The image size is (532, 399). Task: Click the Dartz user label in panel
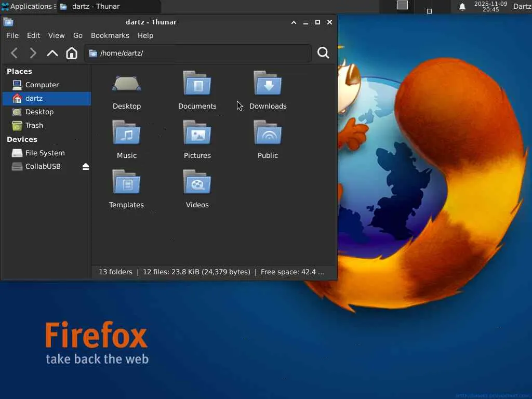[522, 6]
